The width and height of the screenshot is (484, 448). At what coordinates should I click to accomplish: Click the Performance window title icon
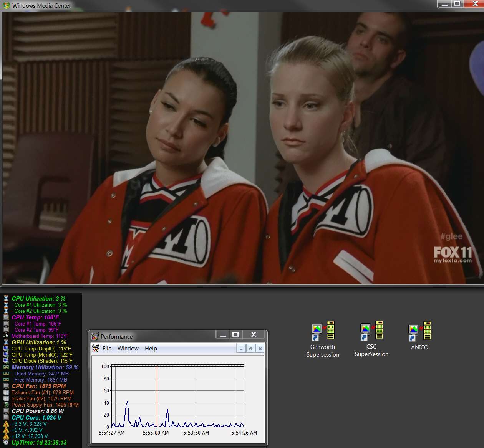(x=95, y=336)
